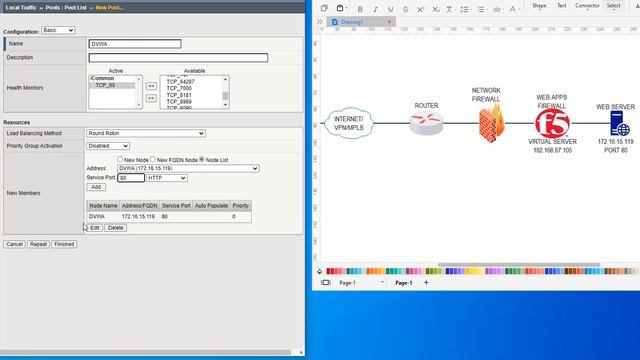Click the Cancel button
Image resolution: width=640 pixels, height=360 pixels.
[x=14, y=244]
